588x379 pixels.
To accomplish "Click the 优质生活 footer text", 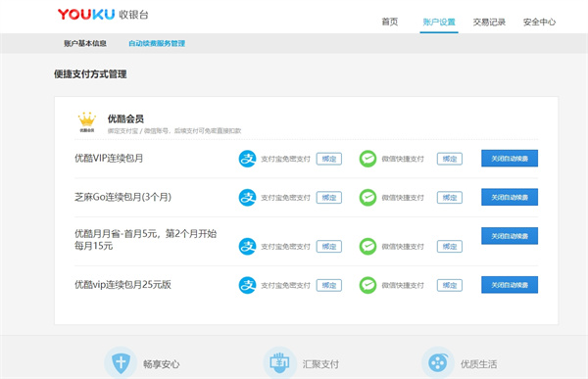I will [479, 364].
